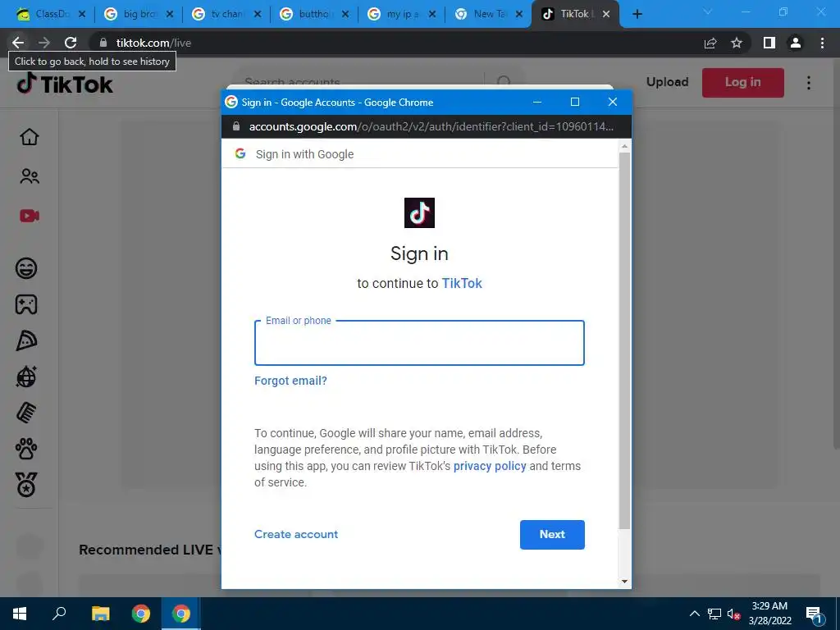Click the taskbar clock 3:29 AM
The width and height of the screenshot is (840, 630).
point(769,606)
